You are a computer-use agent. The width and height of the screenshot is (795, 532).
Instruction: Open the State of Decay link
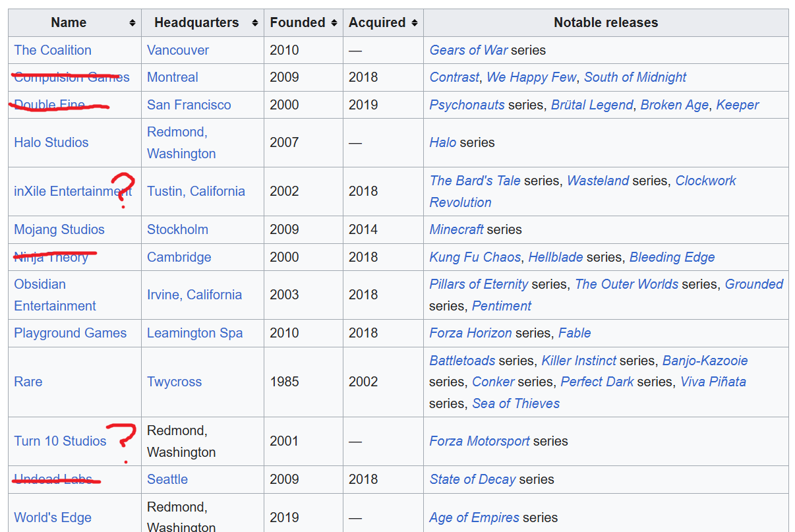tap(473, 479)
